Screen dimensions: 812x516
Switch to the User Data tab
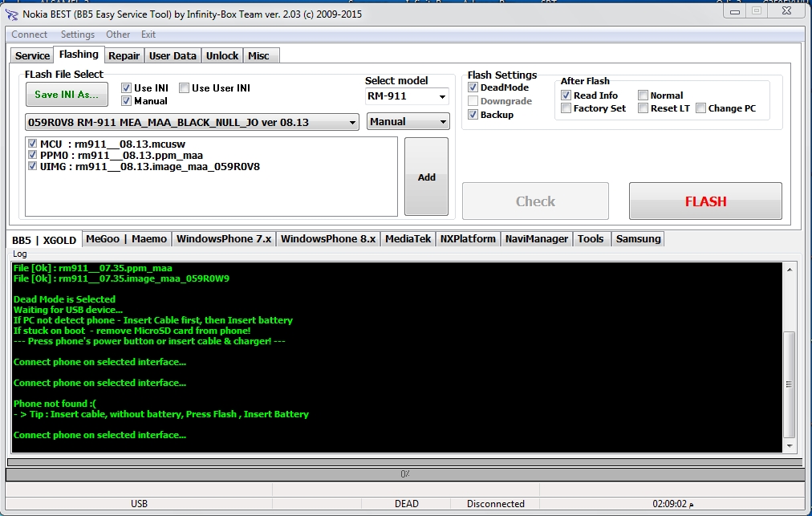173,56
